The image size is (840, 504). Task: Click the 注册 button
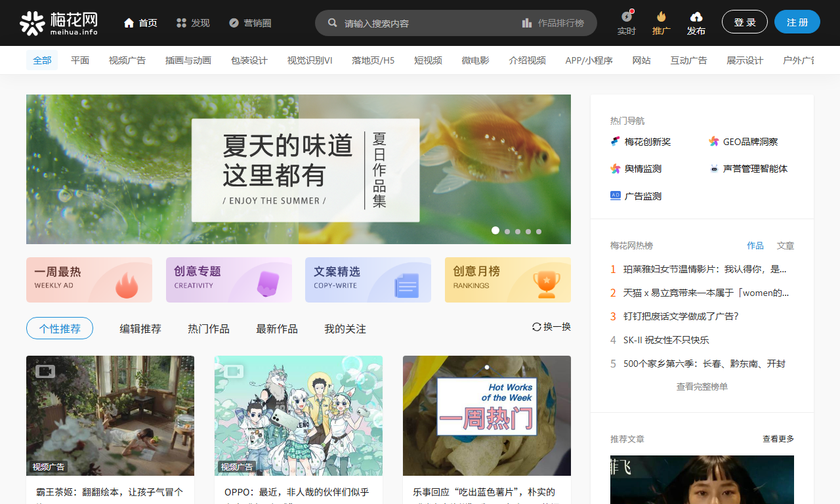797,22
